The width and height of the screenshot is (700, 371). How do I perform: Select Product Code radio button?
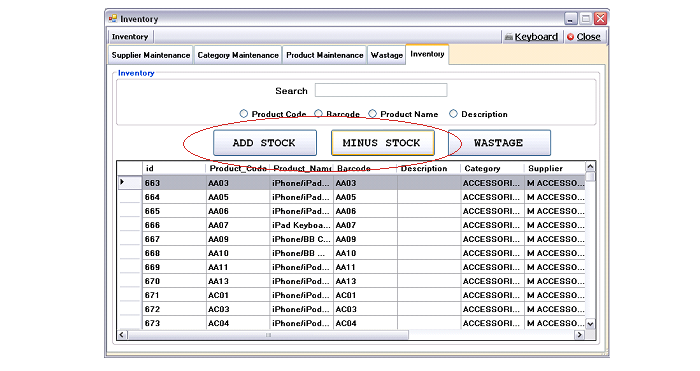tap(243, 114)
